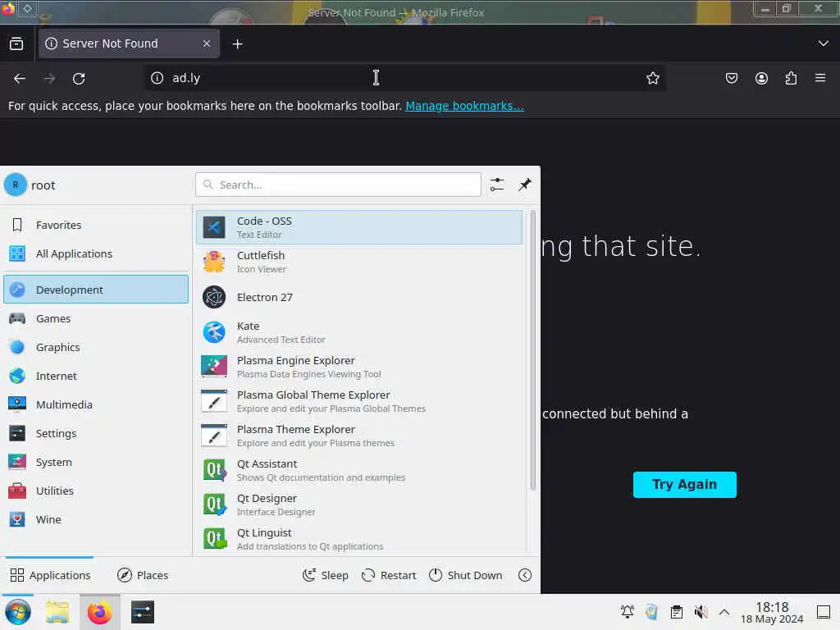Image resolution: width=840 pixels, height=630 pixels.
Task: Click the show desktop button
Action: pyautogui.click(x=824, y=612)
